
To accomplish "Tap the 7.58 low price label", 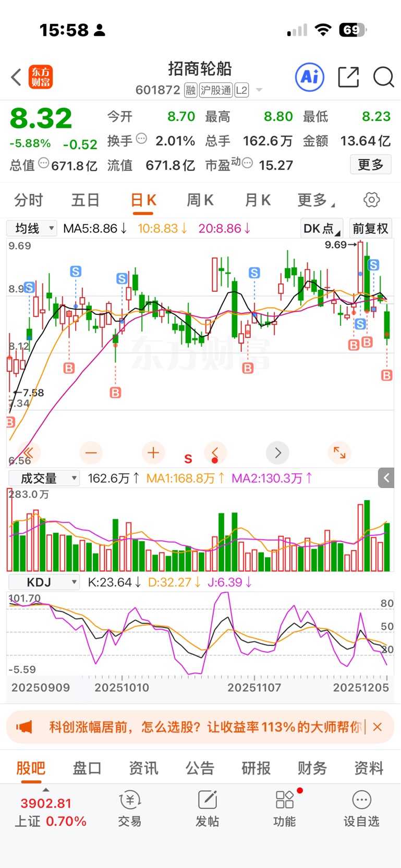I will tap(33, 393).
